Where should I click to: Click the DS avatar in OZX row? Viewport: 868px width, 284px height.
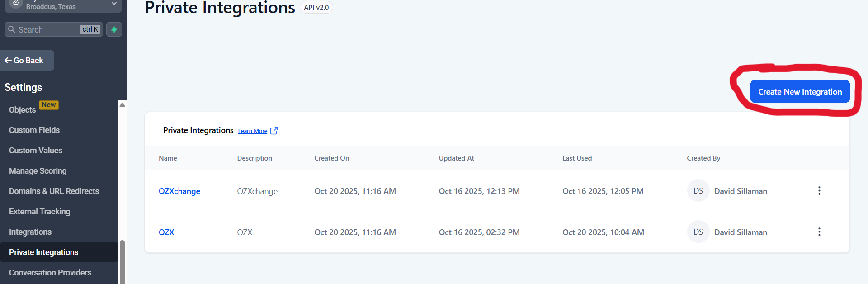click(x=698, y=232)
